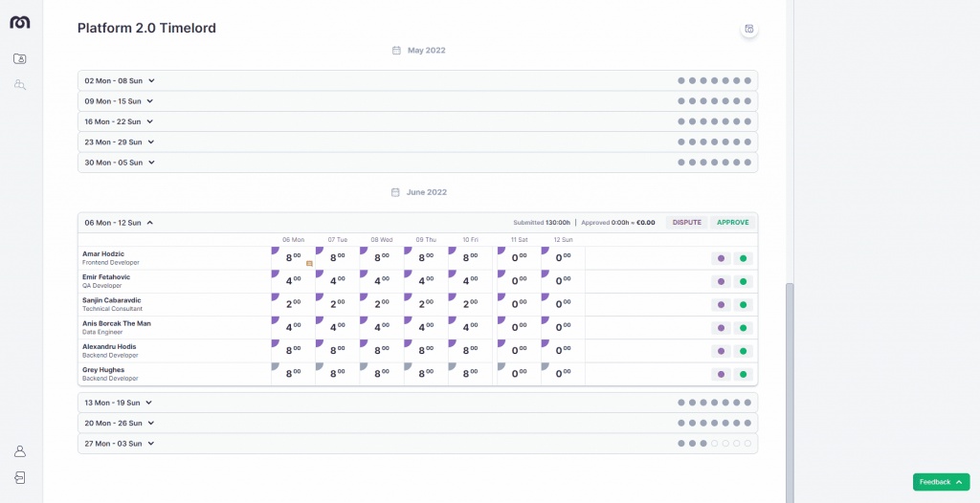Click the DISPUTE button for the week

click(x=687, y=223)
